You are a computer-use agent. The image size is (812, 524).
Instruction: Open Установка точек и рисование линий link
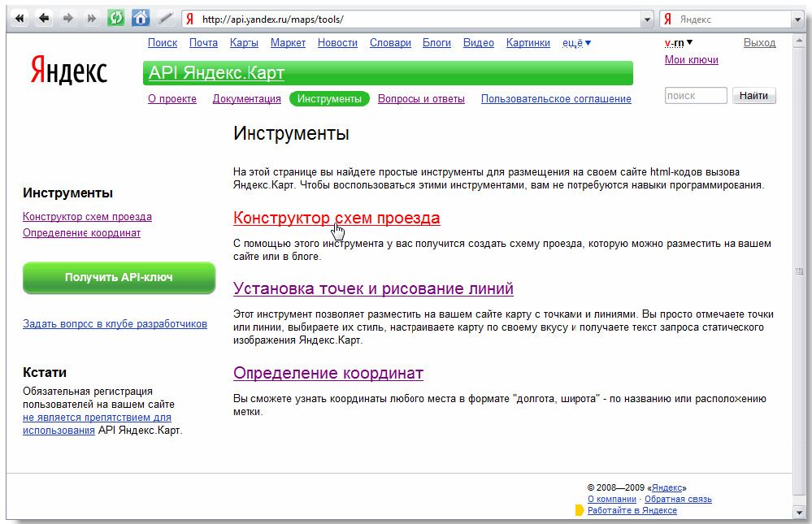(x=373, y=288)
